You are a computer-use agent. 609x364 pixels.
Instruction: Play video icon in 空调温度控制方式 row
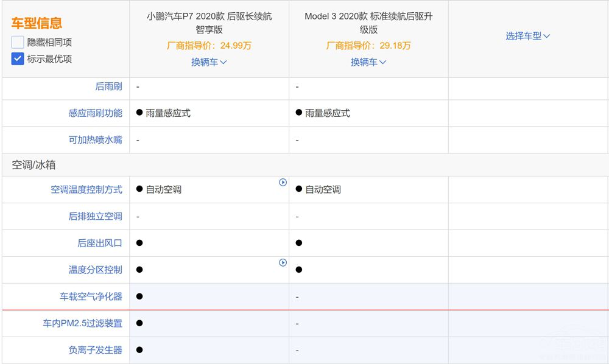point(283,183)
